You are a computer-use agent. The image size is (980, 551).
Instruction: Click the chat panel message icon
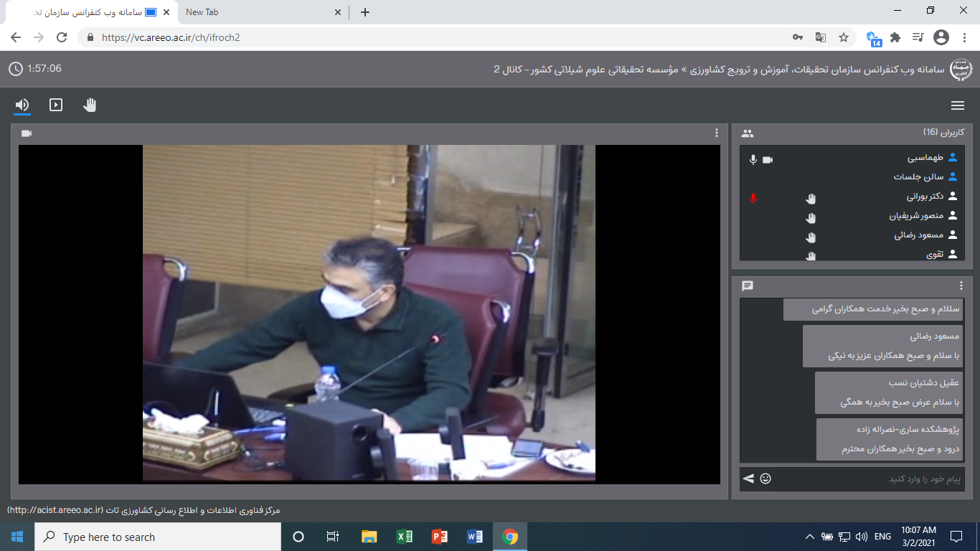pyautogui.click(x=748, y=286)
